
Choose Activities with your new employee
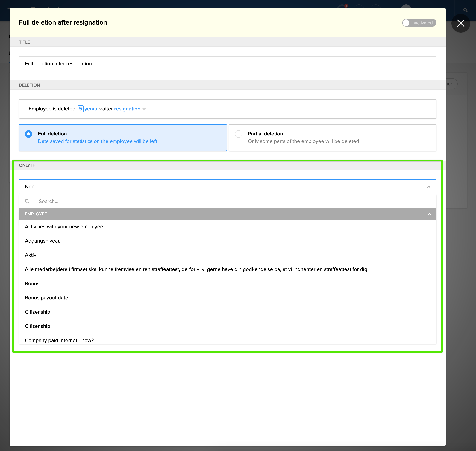(x=64, y=227)
